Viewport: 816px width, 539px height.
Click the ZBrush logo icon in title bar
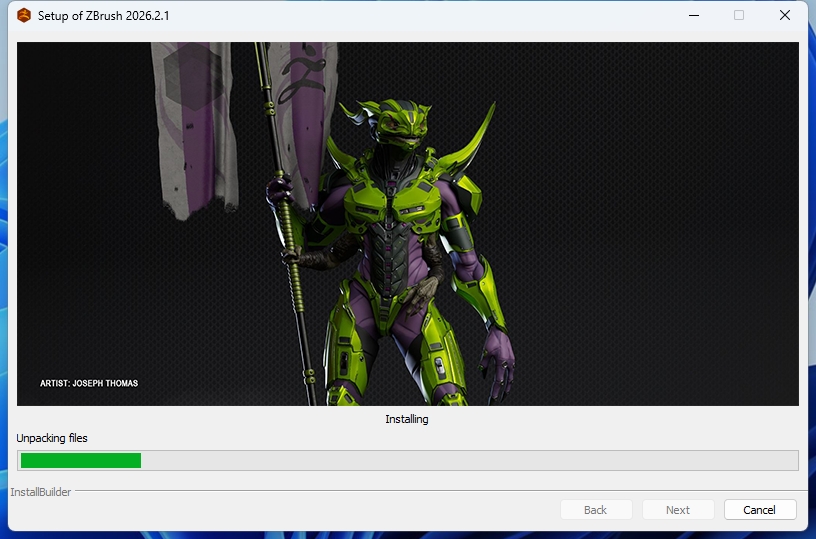(24, 16)
